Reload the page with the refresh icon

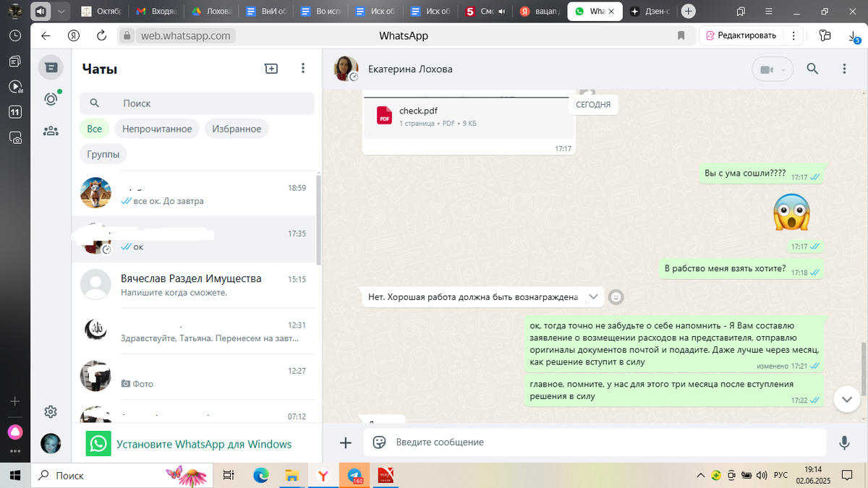pyautogui.click(x=101, y=35)
